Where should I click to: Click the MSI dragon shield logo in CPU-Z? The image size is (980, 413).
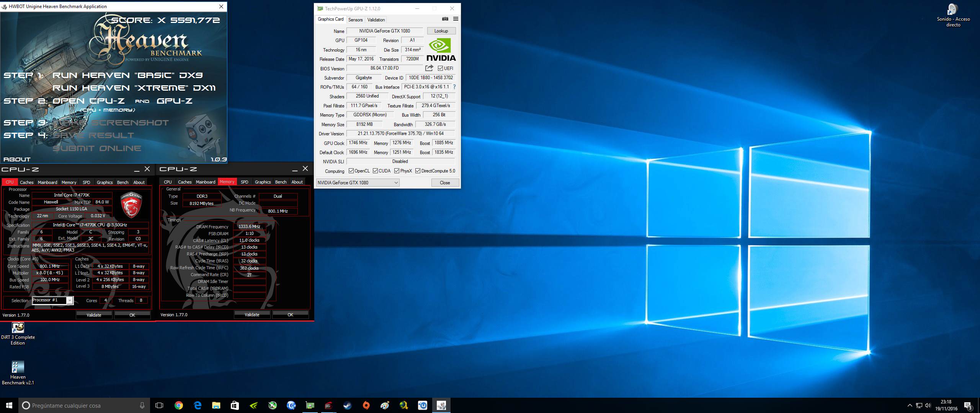tap(131, 205)
